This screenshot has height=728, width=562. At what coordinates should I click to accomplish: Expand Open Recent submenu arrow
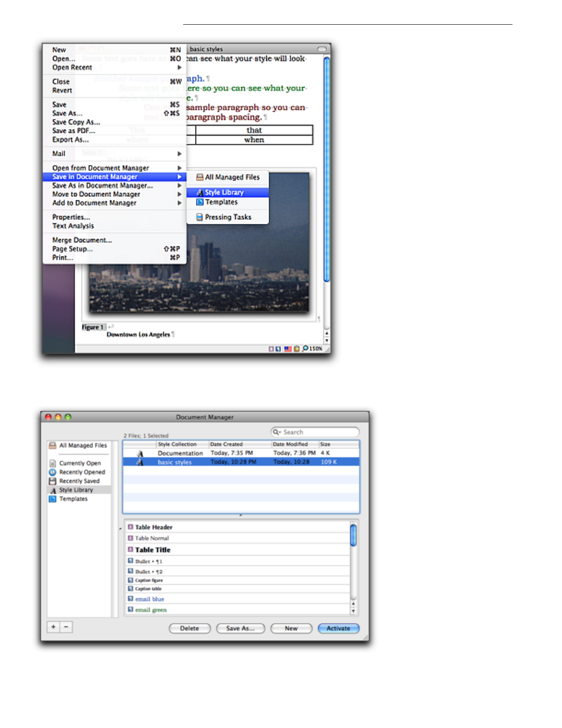179,67
